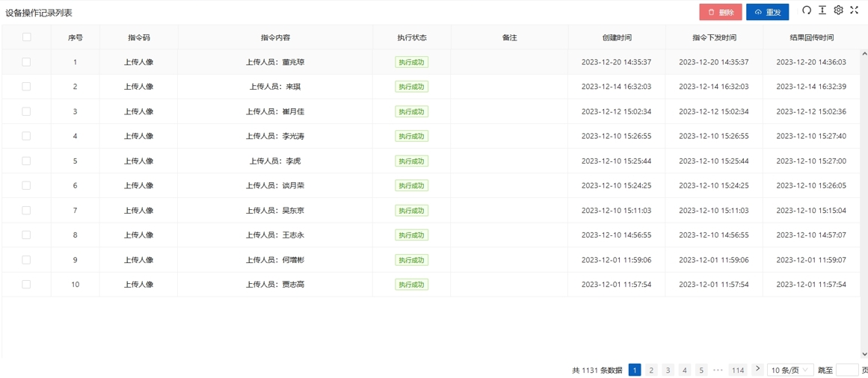
Task: Go to page 2
Action: [651, 370]
